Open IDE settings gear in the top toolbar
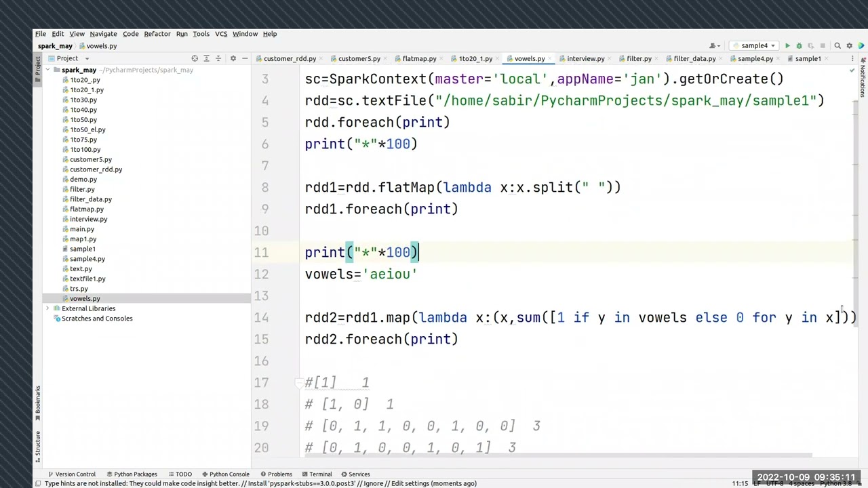The width and height of the screenshot is (868, 488). click(x=849, y=46)
